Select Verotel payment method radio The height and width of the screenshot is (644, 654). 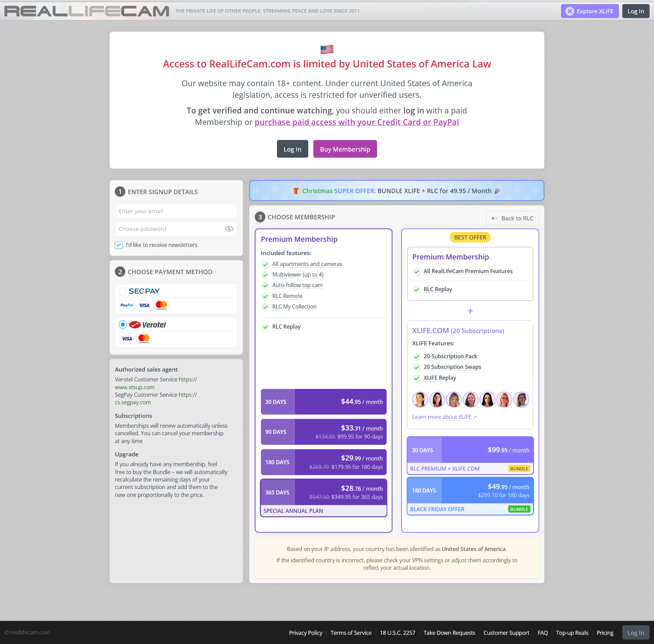point(123,325)
